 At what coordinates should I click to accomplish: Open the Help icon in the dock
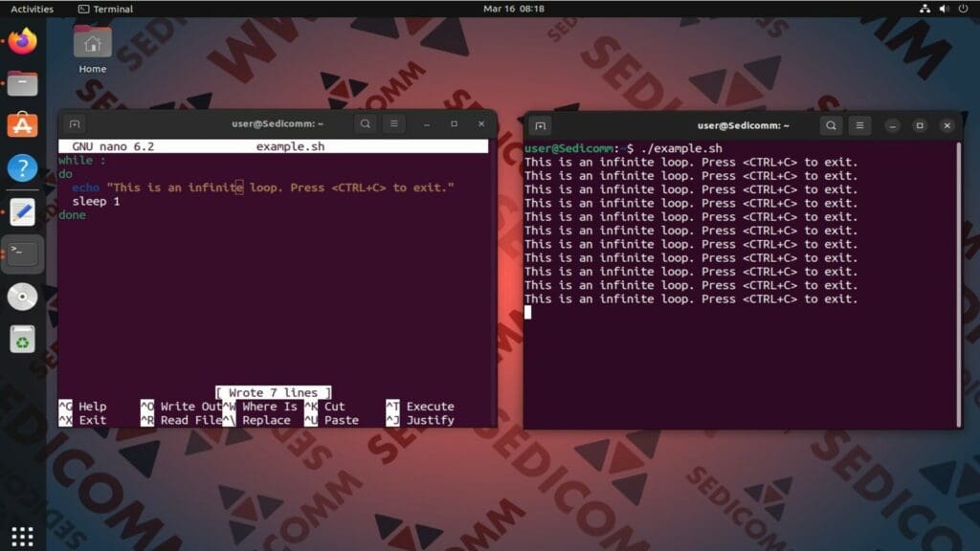[23, 167]
